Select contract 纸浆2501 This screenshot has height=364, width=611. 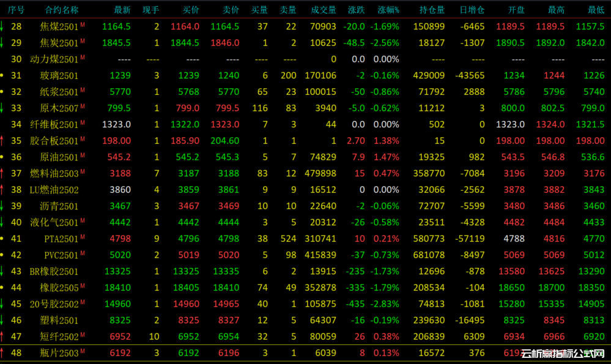tap(59, 92)
